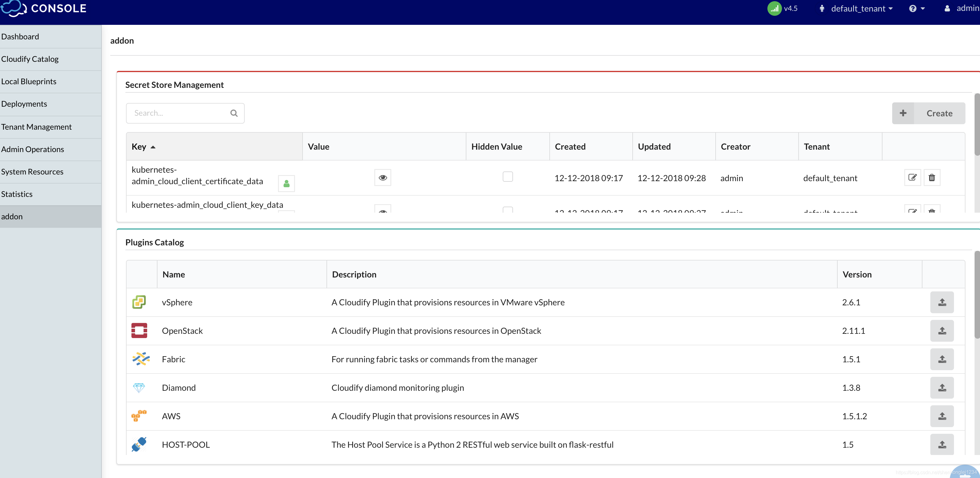Click the Diamond plugin description text
Screen dimensions: 980x478
tap(398, 387)
